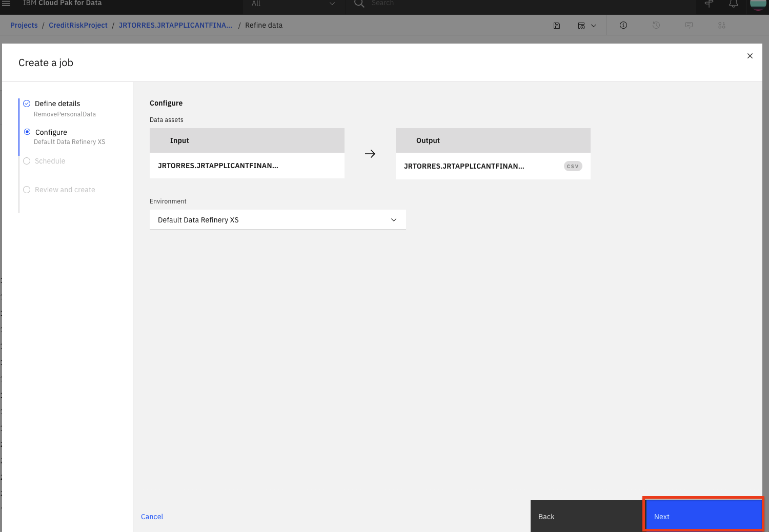This screenshot has width=769, height=532.
Task: Click the Default Data Refinery XS step subtitle
Action: [69, 142]
